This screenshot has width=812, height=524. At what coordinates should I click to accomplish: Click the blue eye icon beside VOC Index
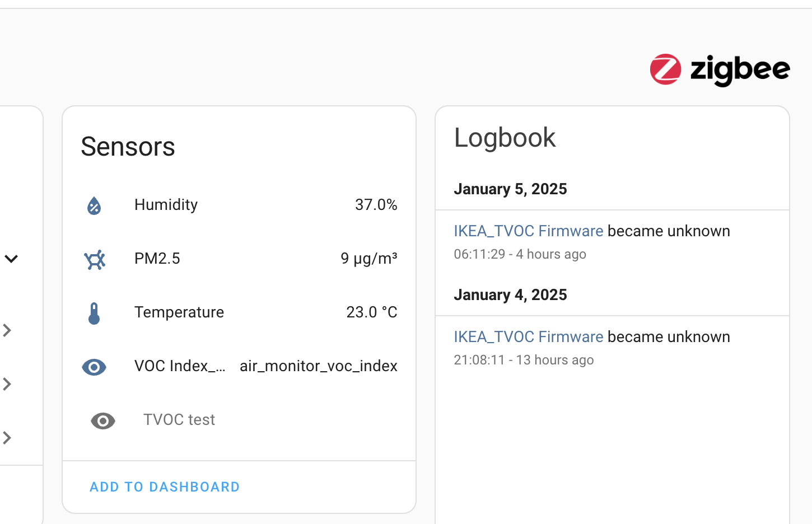pyautogui.click(x=94, y=367)
